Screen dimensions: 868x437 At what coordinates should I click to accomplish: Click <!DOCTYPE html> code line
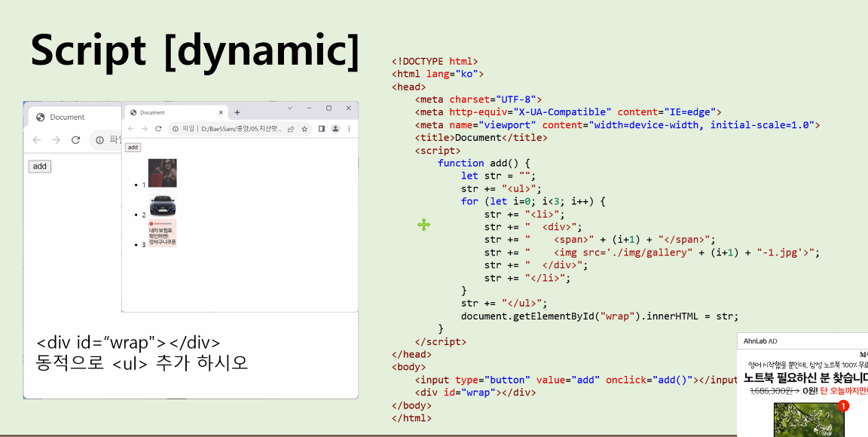[x=435, y=61]
